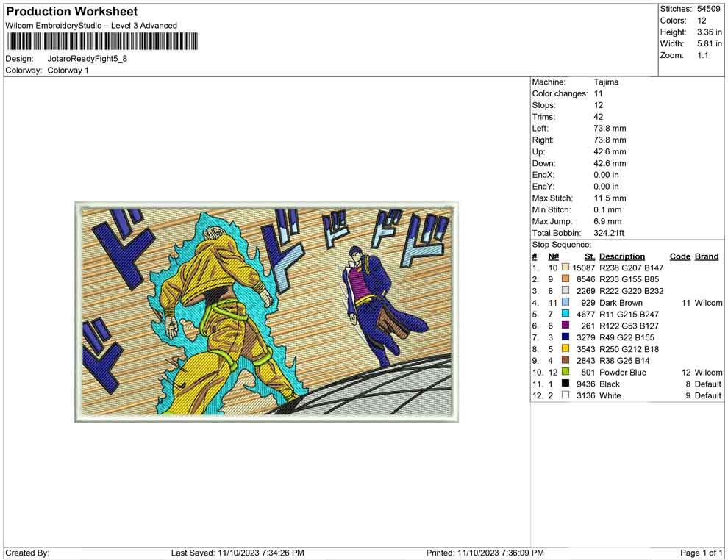Click the 'Last Saved: 11/10/2023 7:34:26 PM' footer text

(238, 553)
